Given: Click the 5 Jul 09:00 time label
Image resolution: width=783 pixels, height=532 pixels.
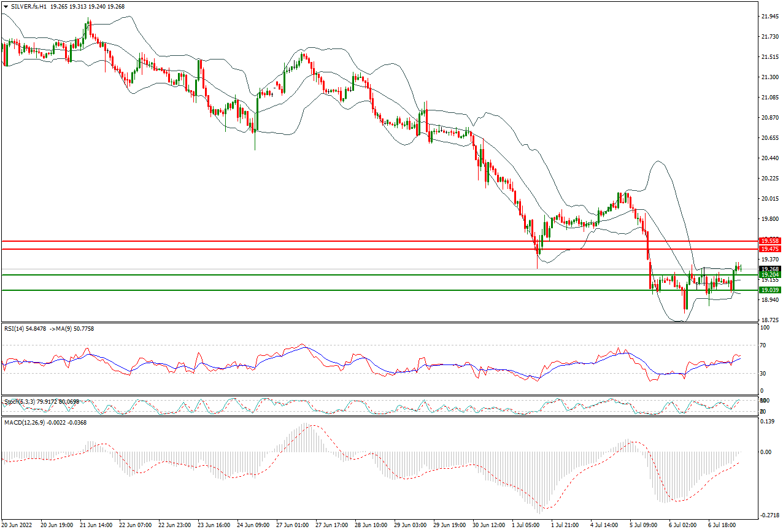Looking at the screenshot, I should pos(645,526).
